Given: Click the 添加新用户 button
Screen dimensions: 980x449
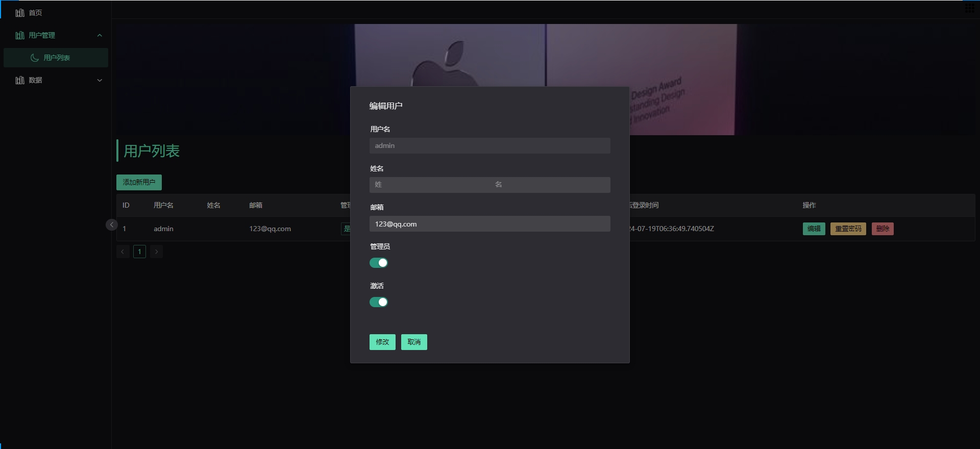Looking at the screenshot, I should point(139,182).
